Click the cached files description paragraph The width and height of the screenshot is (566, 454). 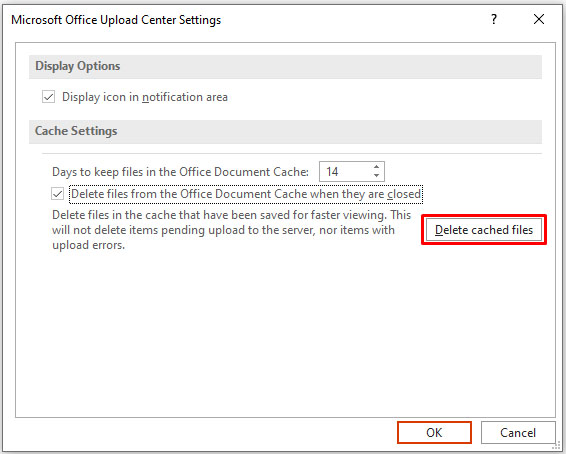tap(232, 230)
